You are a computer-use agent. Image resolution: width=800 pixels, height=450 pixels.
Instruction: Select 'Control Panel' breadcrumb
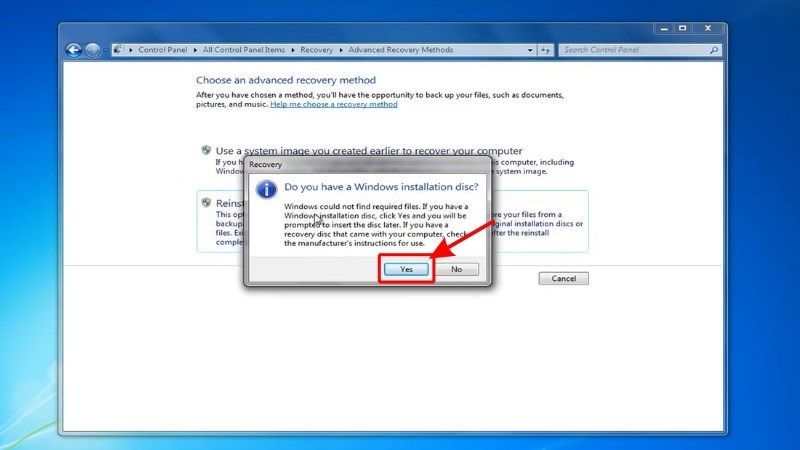pyautogui.click(x=163, y=50)
